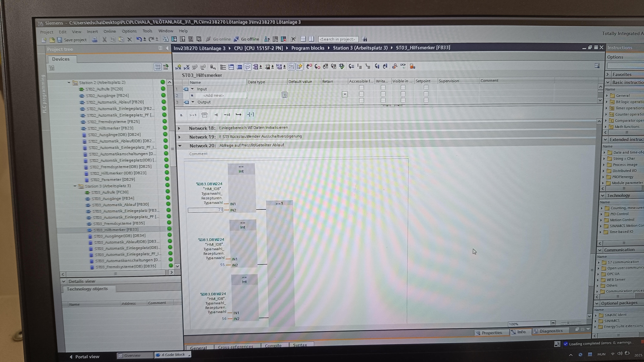This screenshot has height=362, width=644.
Task: Click Portal view link
Action: 84,357
